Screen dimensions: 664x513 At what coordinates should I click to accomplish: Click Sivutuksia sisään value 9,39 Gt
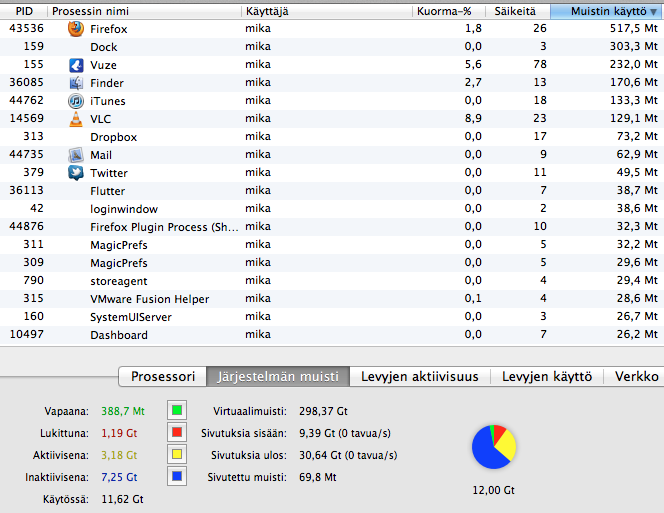pyautogui.click(x=345, y=433)
